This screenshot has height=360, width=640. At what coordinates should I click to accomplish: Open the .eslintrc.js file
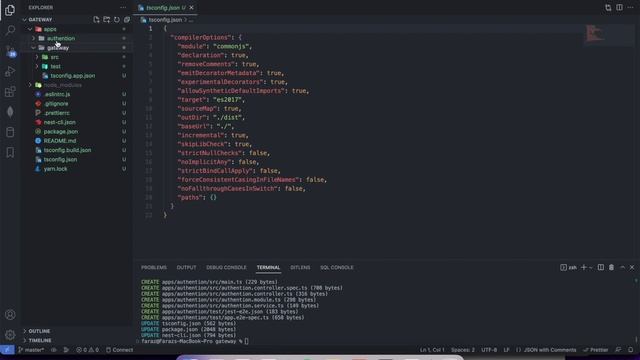[57, 94]
